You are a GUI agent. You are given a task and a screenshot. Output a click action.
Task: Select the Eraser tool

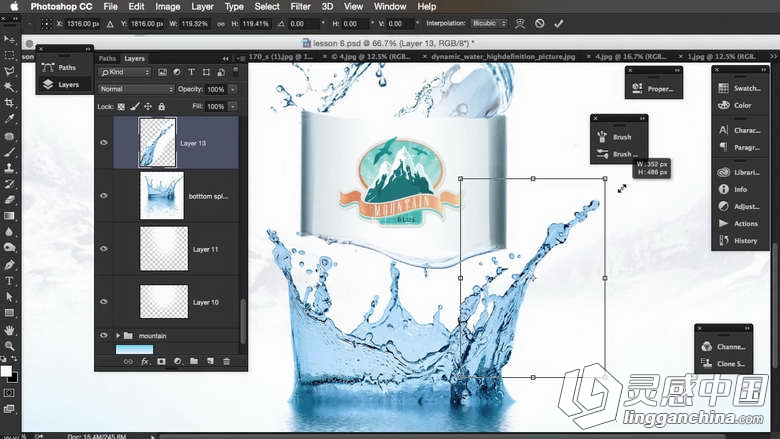coord(9,200)
